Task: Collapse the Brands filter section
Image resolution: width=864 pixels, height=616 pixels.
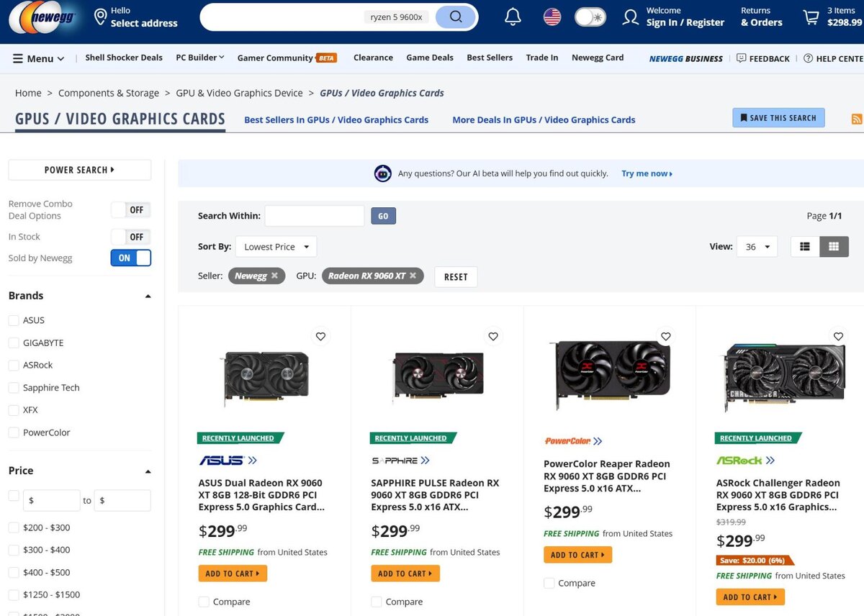Action: click(x=148, y=296)
